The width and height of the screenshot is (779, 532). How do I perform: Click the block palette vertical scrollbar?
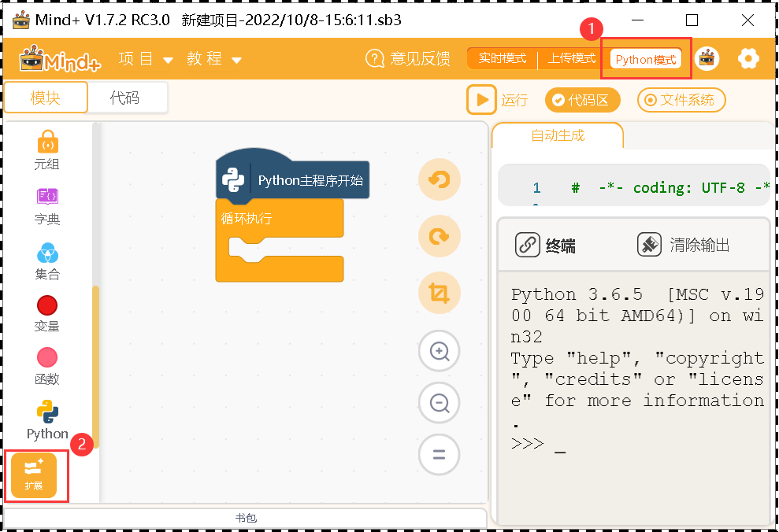[96, 366]
